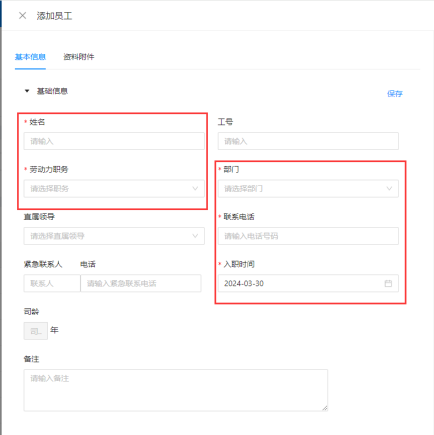The width and height of the screenshot is (434, 435).
Task: Click inside the 备注 textarea
Action: (176, 390)
